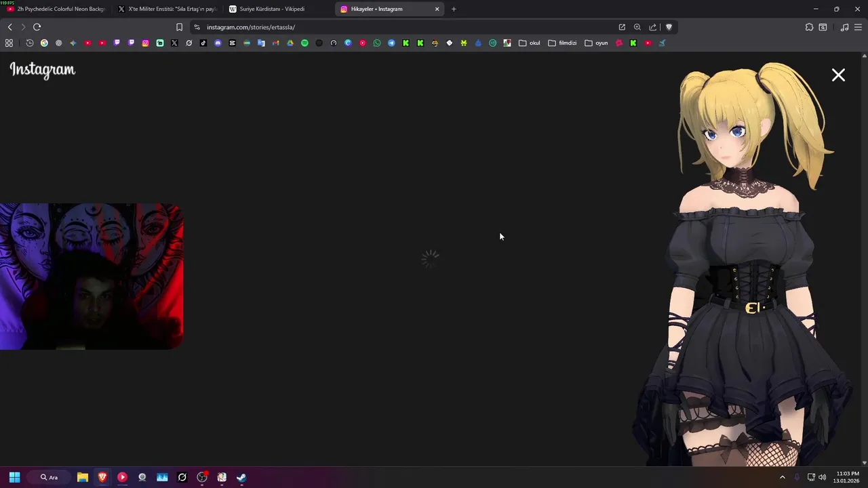The image size is (868, 488).
Task: Open the Google Drive bookmark icon
Action: point(290,43)
